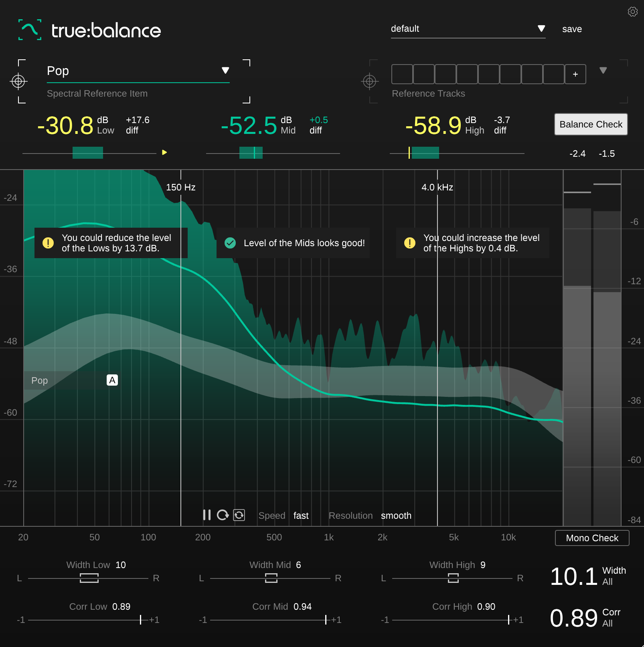The image size is (644, 647).
Task: Click the -52.5 dB Mid readout
Action: point(249,125)
